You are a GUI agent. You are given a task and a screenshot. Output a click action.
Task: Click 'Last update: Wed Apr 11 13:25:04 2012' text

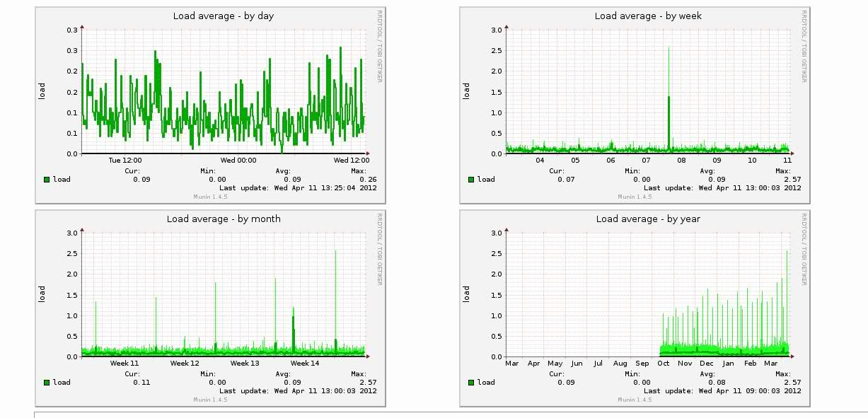pyautogui.click(x=298, y=188)
